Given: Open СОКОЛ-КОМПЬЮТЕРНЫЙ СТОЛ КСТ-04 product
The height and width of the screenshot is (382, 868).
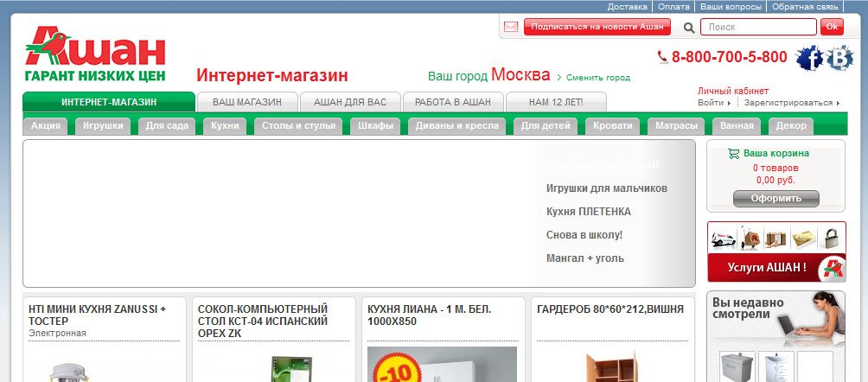Looking at the screenshot, I should pyautogui.click(x=263, y=322).
